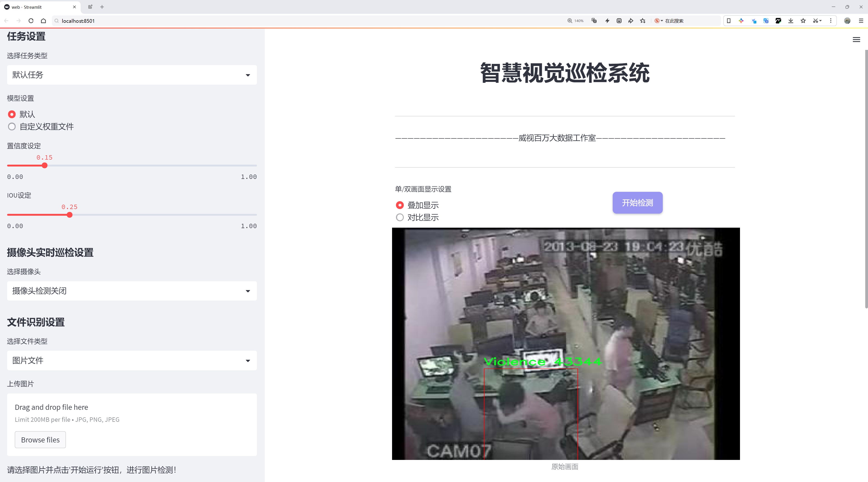The height and width of the screenshot is (482, 868).
Task: Select 叠加显示 radio button
Action: click(400, 205)
